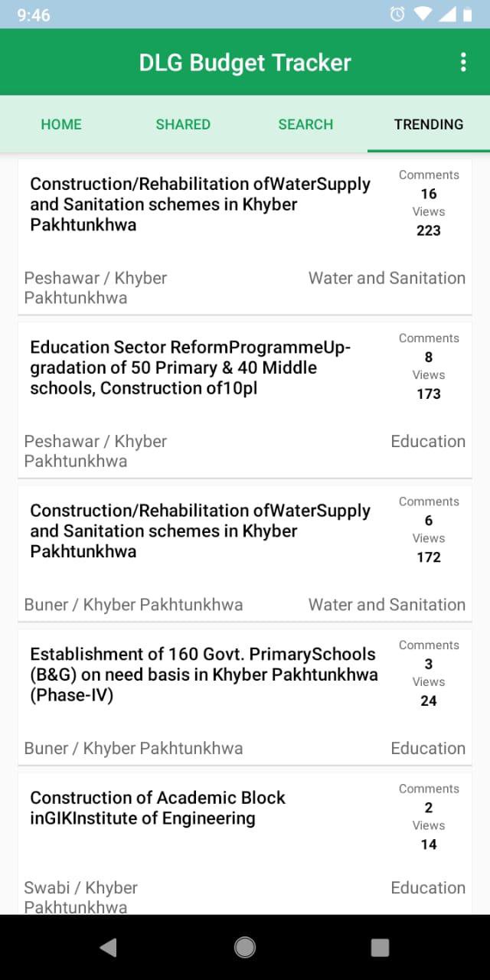Open Establishment of 160 Govt. Primary Schools
This screenshot has width=490, height=980.
pos(204,675)
